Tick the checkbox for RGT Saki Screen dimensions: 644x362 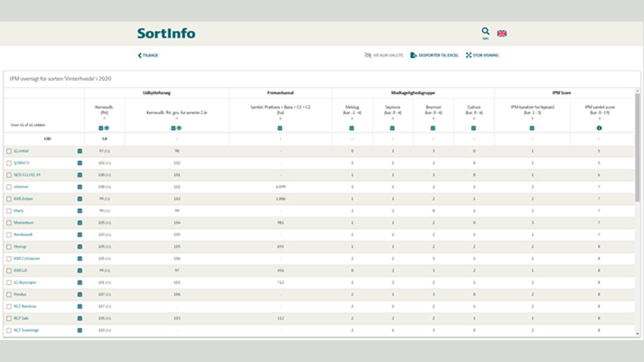pos(9,318)
